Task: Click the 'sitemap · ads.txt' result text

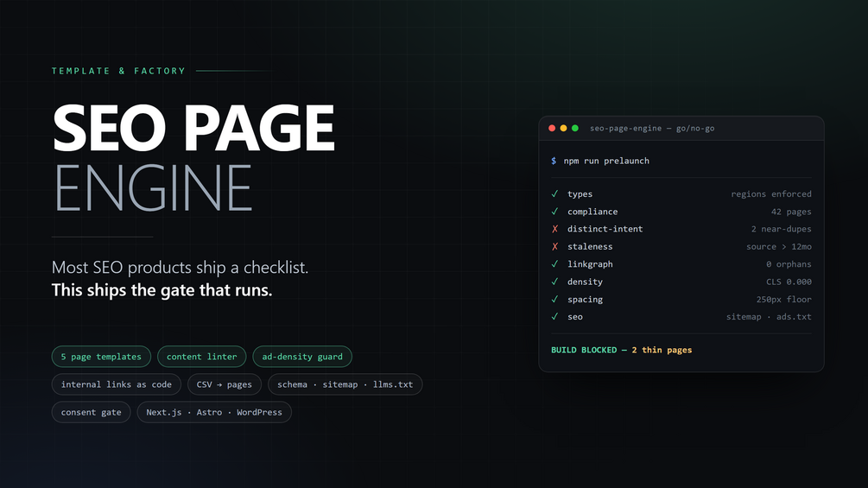Action: coord(769,317)
